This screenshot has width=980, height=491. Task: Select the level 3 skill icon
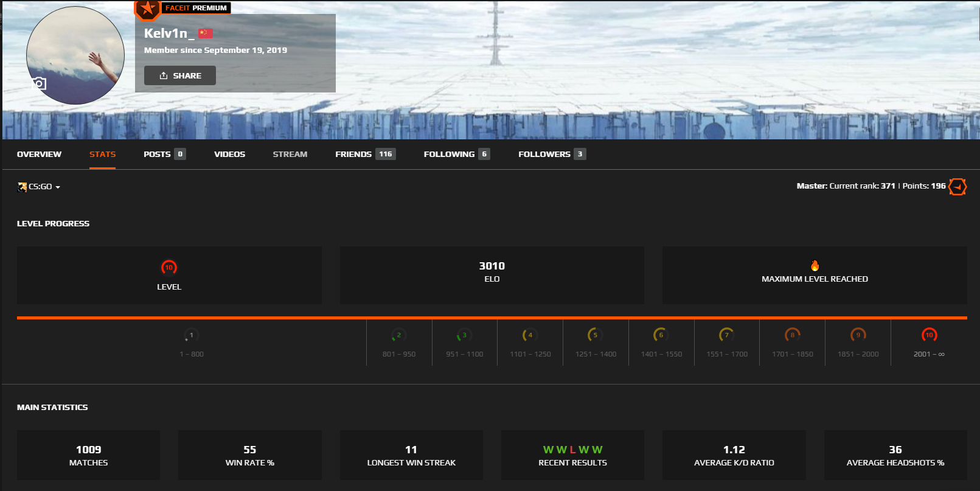pyautogui.click(x=465, y=335)
